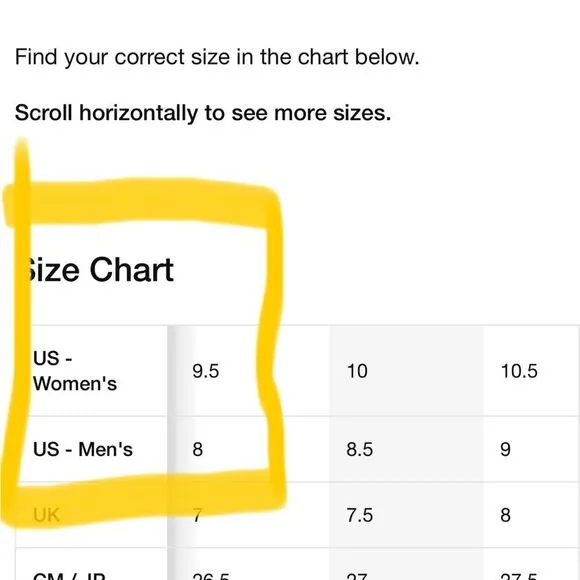The height and width of the screenshot is (580, 580).
Task: Select women's size 9.5 cell
Action: click(x=206, y=371)
